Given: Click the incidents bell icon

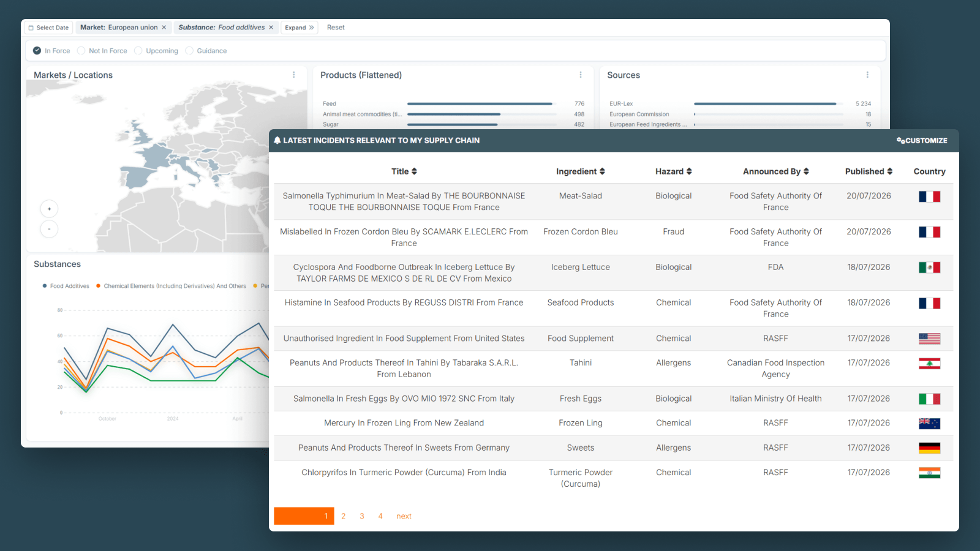Looking at the screenshot, I should click(x=277, y=140).
